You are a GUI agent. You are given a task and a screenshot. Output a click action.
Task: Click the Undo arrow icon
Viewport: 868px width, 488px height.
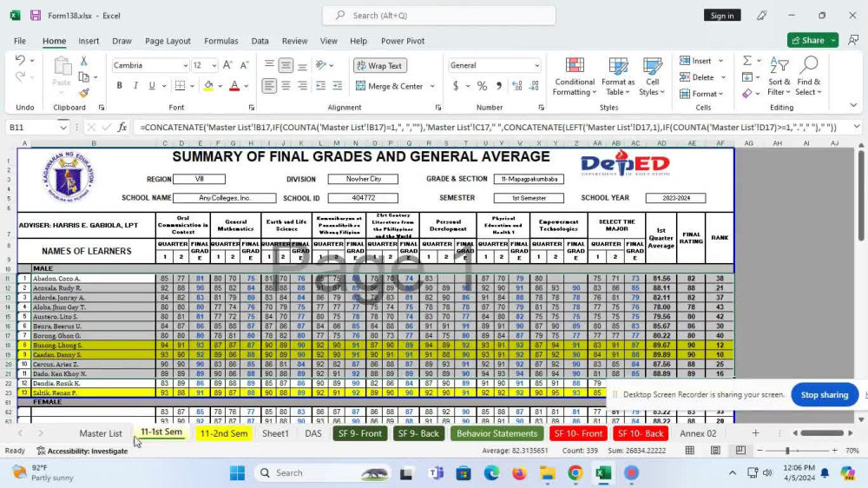click(20, 60)
